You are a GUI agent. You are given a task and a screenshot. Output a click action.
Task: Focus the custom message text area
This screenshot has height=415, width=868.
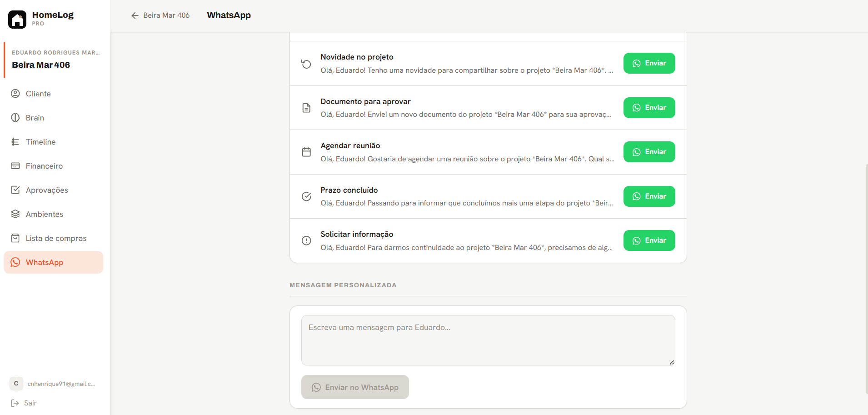(x=488, y=340)
